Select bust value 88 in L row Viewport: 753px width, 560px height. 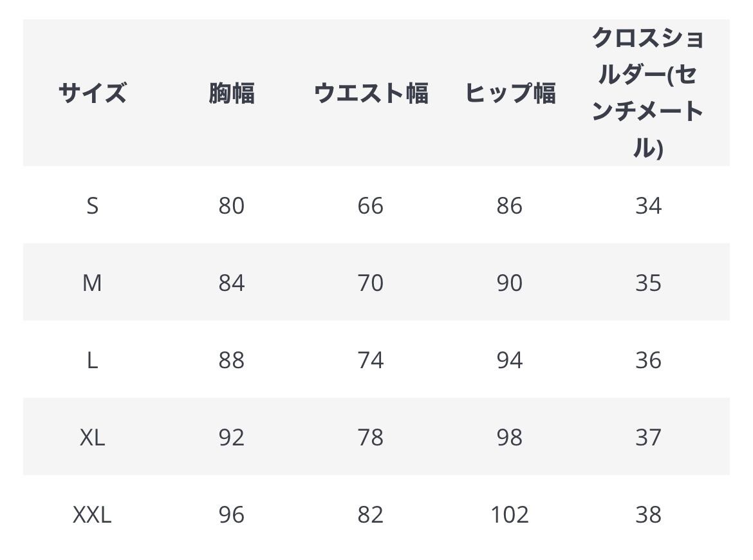coord(232,360)
